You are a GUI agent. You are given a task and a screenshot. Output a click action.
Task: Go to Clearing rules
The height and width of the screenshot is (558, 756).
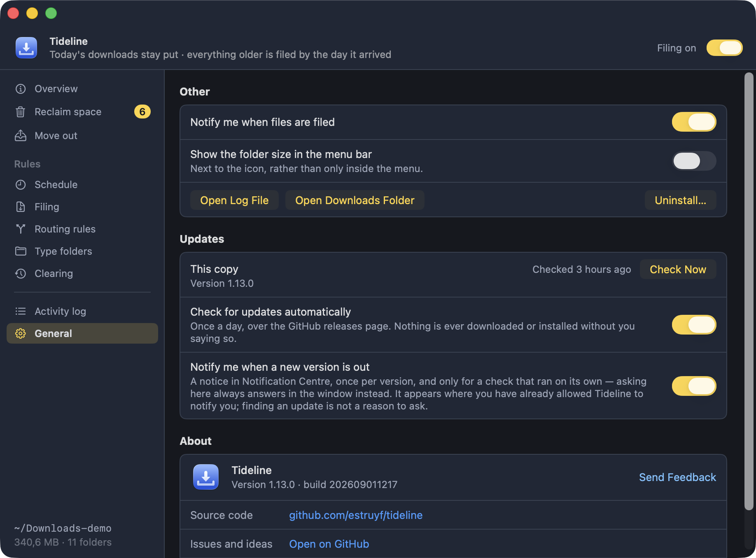pyautogui.click(x=82, y=274)
